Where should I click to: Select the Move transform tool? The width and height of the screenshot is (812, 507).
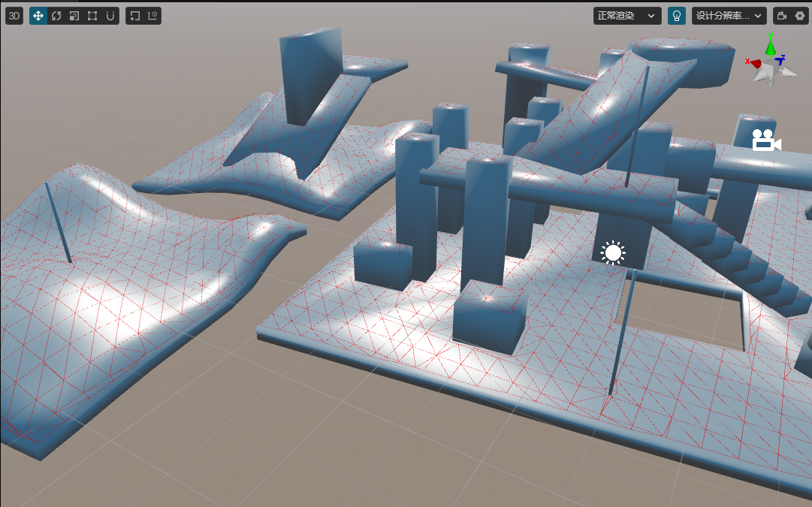pos(38,16)
